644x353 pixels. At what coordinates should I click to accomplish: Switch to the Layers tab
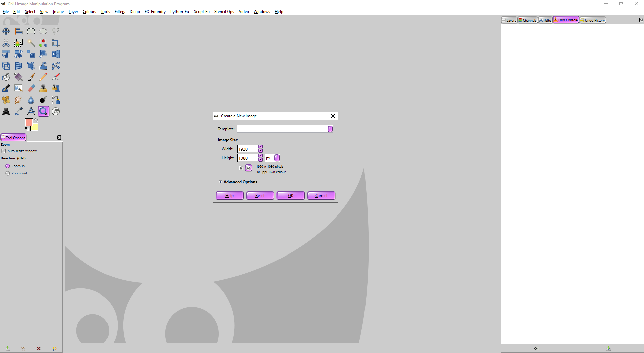point(509,20)
